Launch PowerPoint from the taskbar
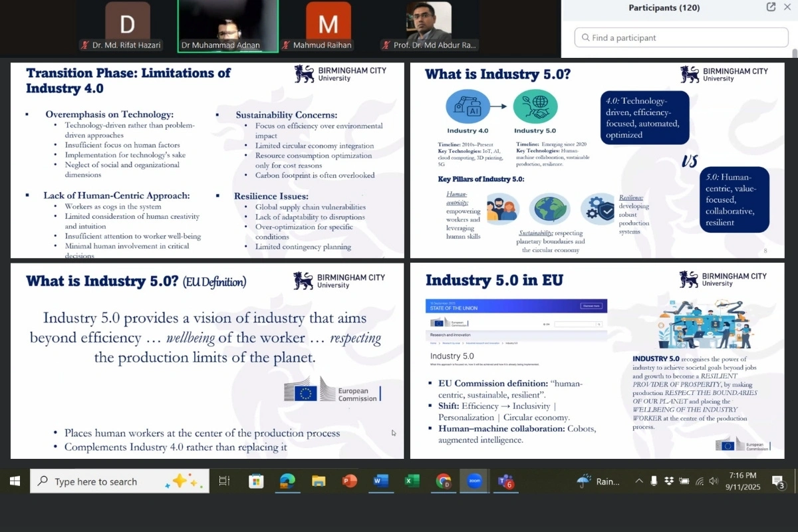Image resolution: width=798 pixels, height=532 pixels. tap(349, 481)
